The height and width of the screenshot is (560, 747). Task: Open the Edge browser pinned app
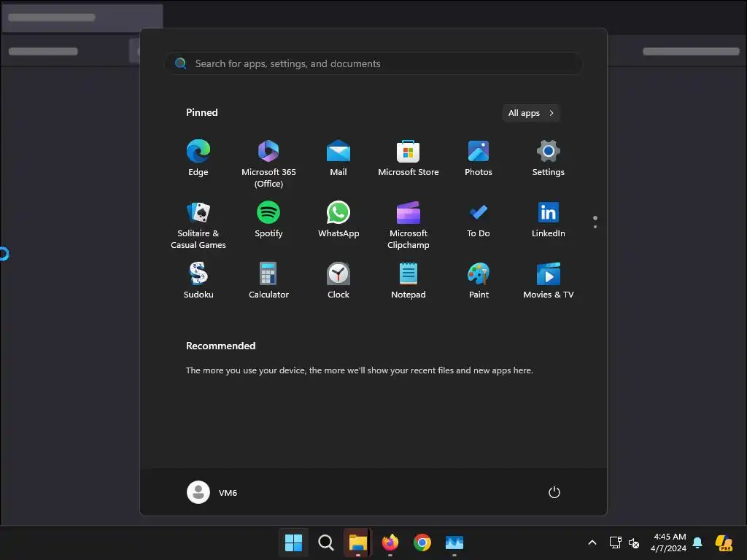(198, 158)
